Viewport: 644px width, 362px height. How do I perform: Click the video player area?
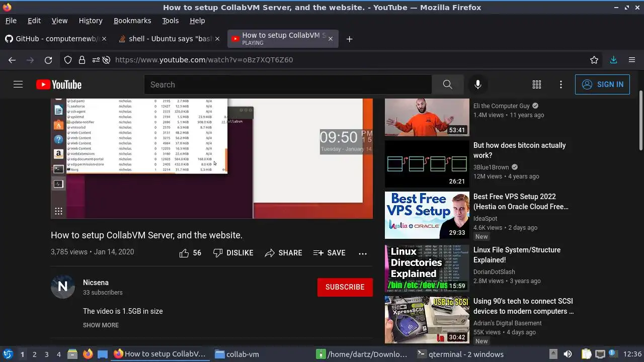[x=212, y=158]
